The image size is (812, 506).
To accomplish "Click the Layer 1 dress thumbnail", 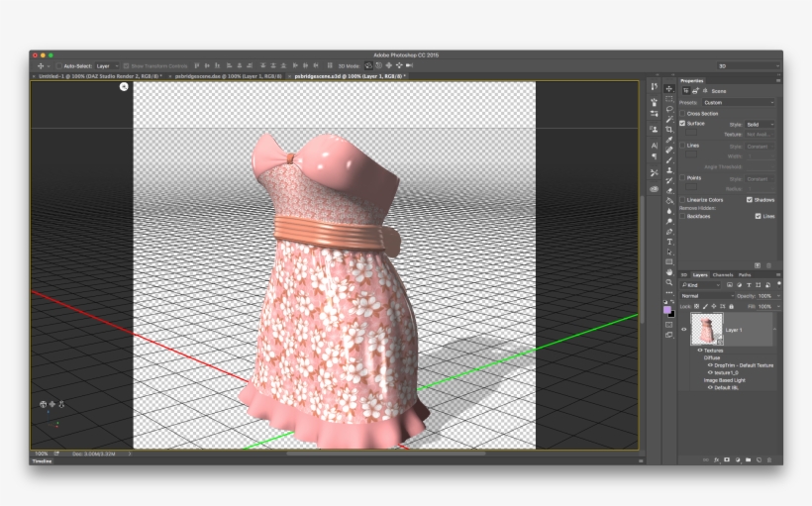I will coord(706,330).
